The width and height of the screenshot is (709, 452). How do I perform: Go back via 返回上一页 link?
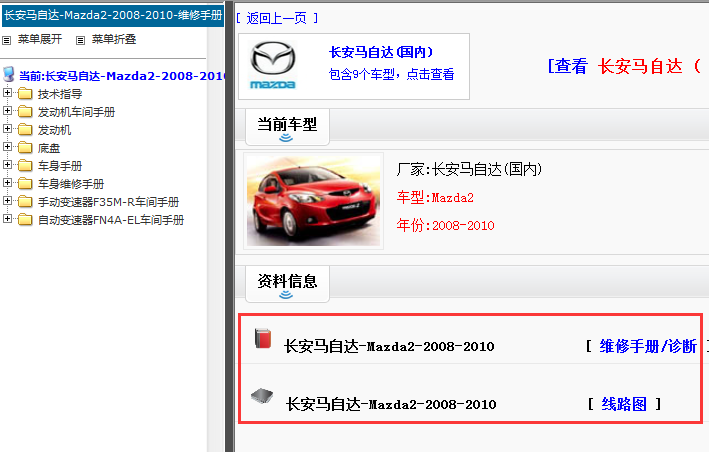pyautogui.click(x=277, y=18)
